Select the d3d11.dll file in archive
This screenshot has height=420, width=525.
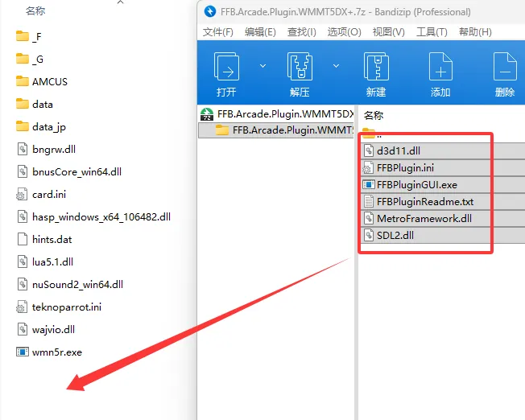(x=398, y=150)
